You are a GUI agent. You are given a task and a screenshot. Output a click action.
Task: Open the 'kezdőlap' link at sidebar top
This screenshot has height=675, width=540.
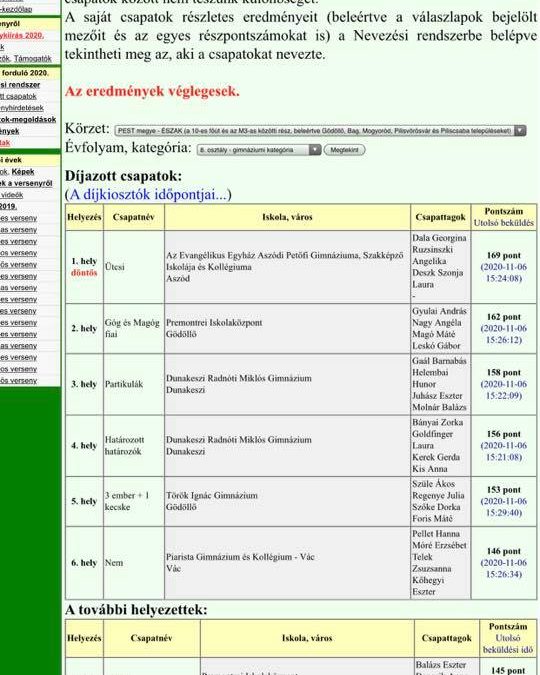click(16, 9)
